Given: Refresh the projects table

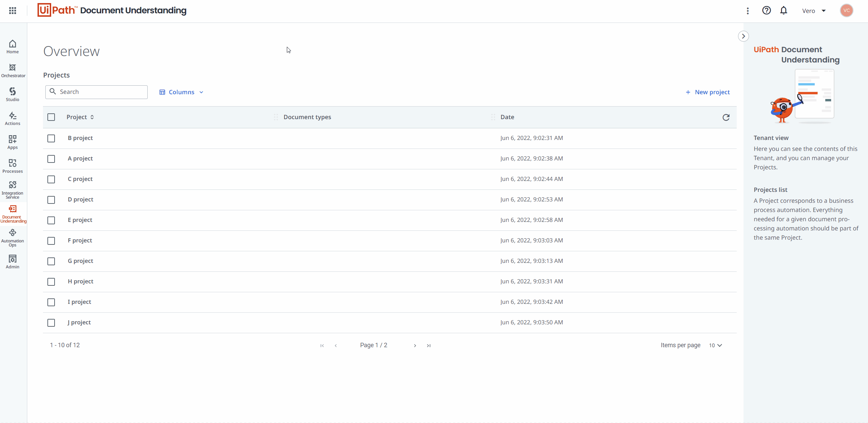Looking at the screenshot, I should (x=726, y=117).
